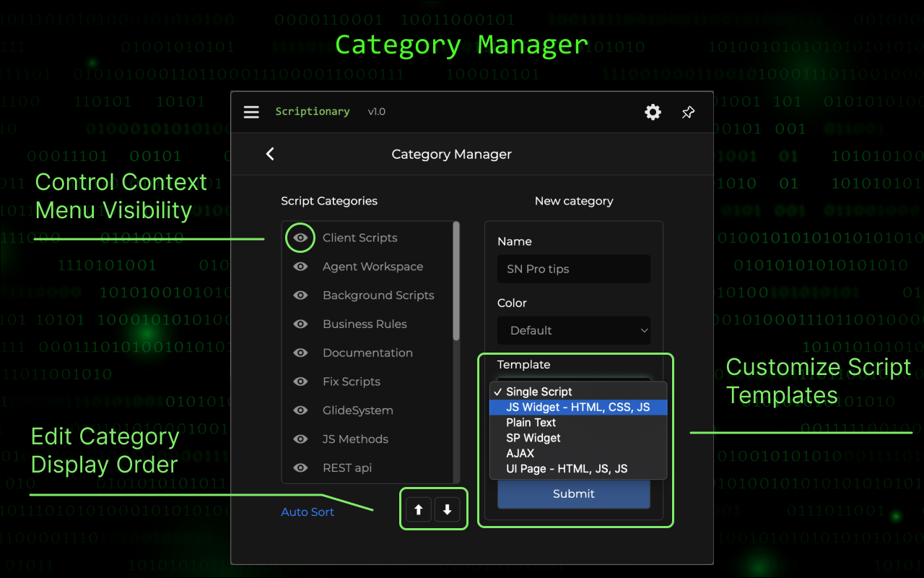The image size is (924, 578).
Task: Toggle the Fix Scripts eye icon
Action: tap(300, 381)
